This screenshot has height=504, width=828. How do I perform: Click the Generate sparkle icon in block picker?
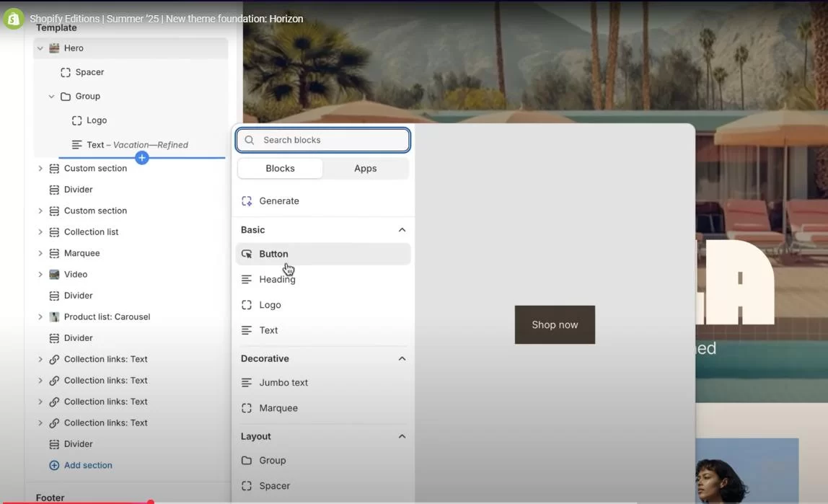pos(246,200)
